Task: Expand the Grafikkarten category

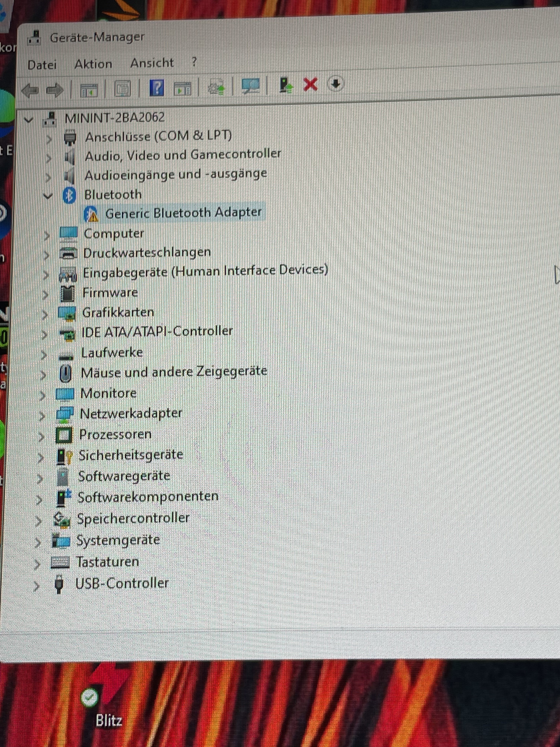Action: point(45,314)
